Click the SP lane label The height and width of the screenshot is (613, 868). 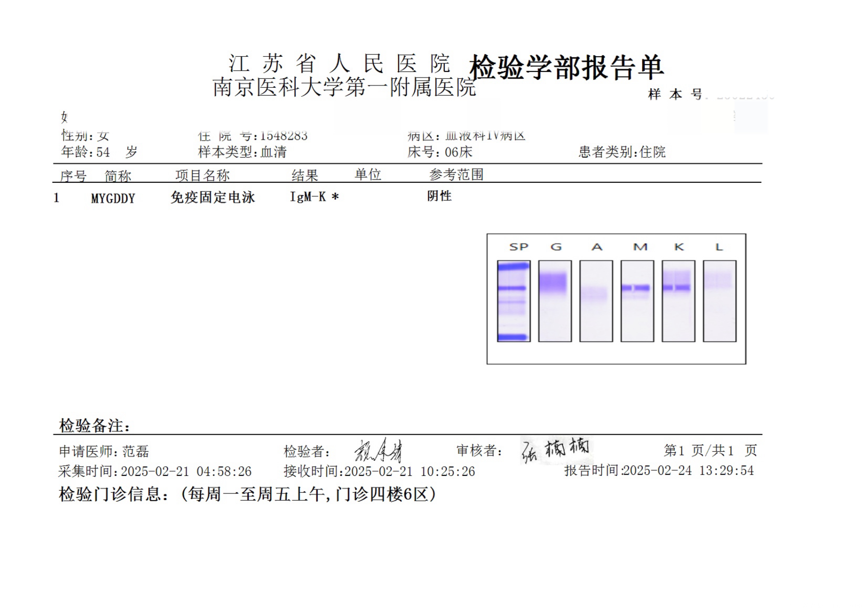pos(519,247)
